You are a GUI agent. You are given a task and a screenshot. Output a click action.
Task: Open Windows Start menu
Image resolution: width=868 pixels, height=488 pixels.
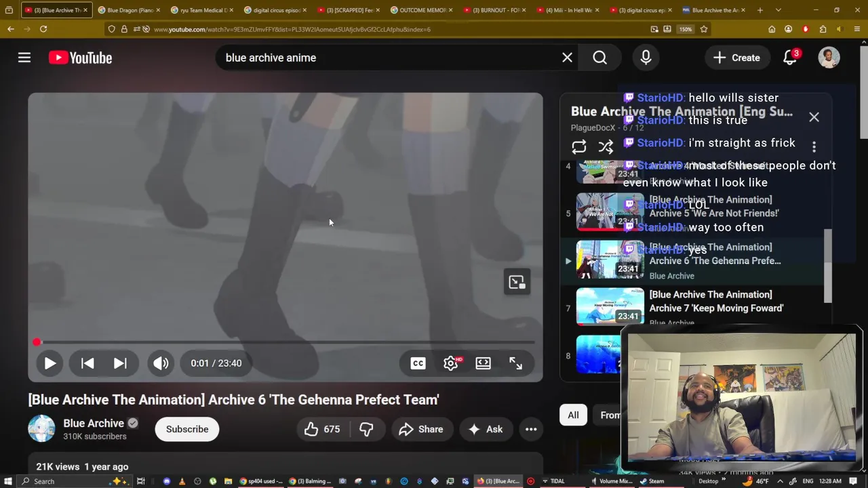click(8, 481)
